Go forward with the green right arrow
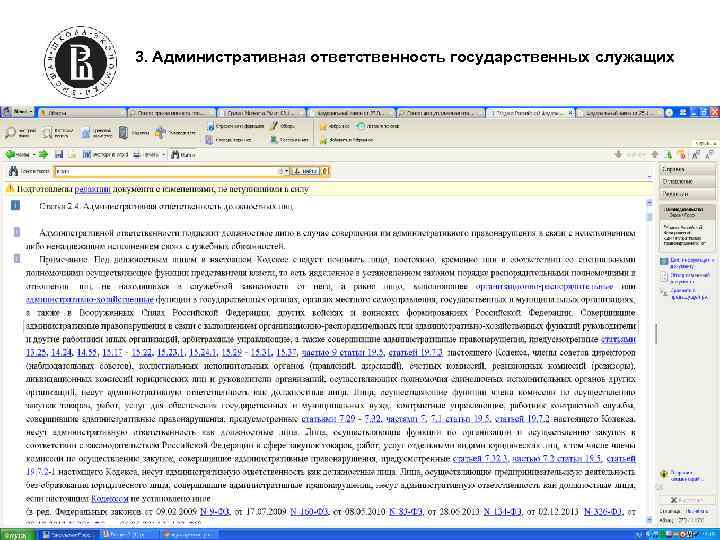The height and width of the screenshot is (540, 720). tap(43, 155)
